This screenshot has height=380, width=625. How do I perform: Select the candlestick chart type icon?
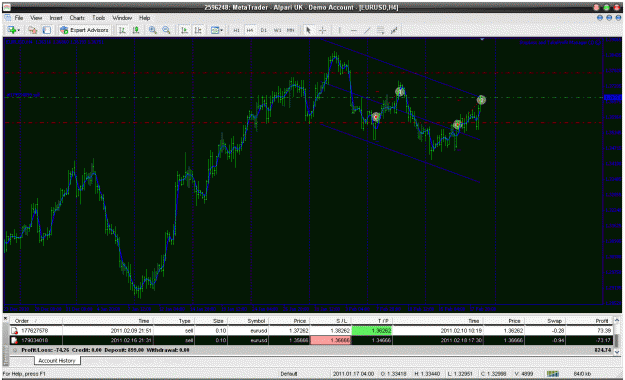pyautogui.click(x=136, y=30)
